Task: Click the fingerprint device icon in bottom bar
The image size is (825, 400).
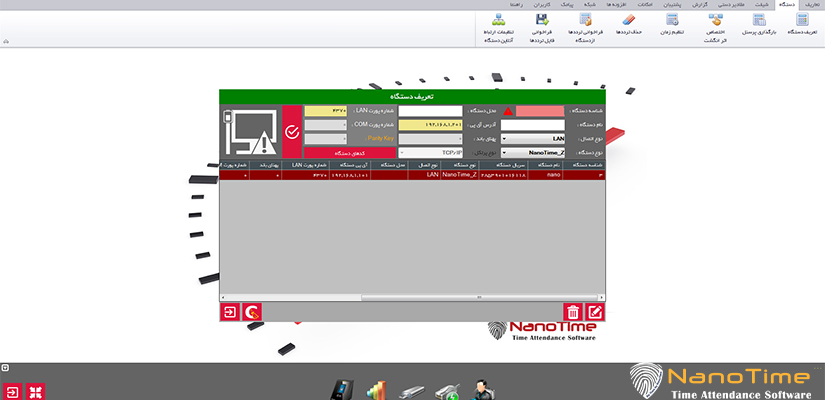Action: pyautogui.click(x=343, y=391)
